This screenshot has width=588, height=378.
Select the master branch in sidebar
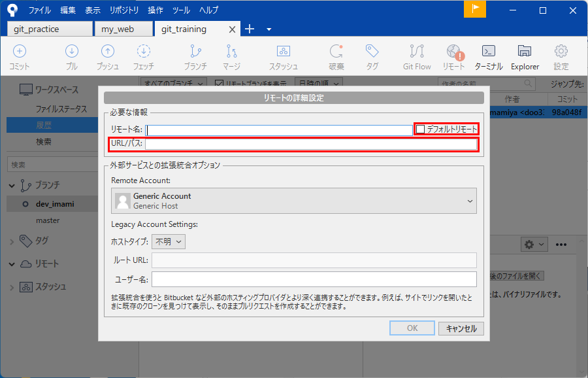48,220
